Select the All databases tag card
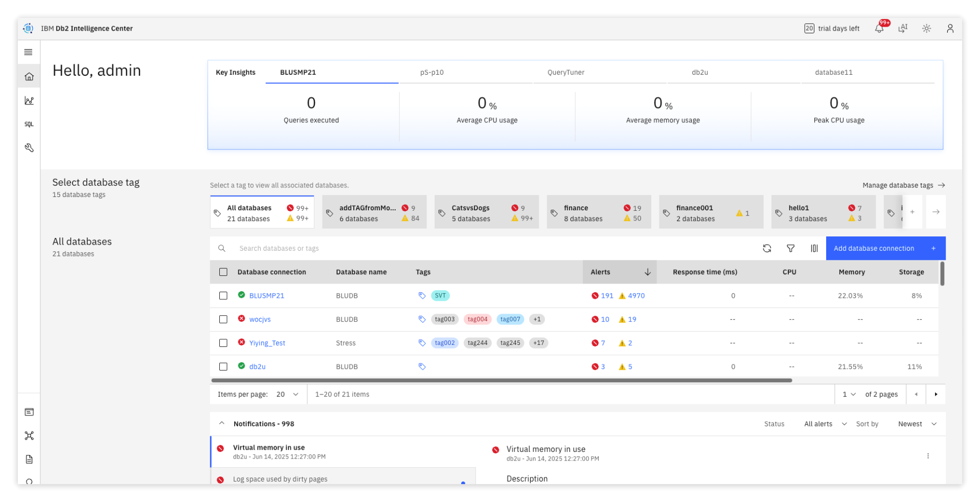The width and height of the screenshot is (980, 502). [262, 212]
